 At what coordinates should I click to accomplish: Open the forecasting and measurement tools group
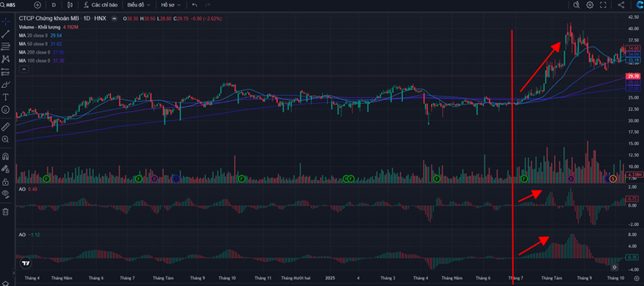[5, 71]
